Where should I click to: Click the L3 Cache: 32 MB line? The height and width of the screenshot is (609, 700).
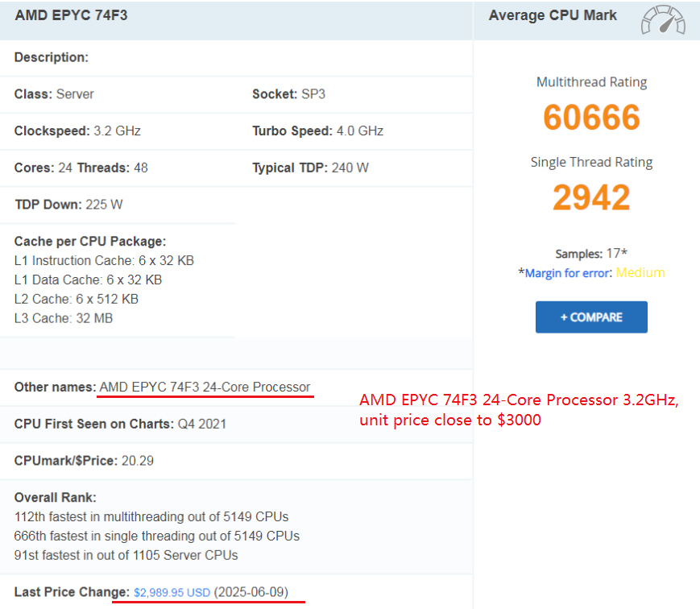64,318
